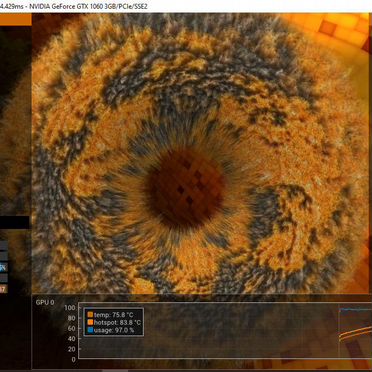This screenshot has width=372, height=372.
Task: Click the '100' axis label on GPU graph
Action: (69, 307)
